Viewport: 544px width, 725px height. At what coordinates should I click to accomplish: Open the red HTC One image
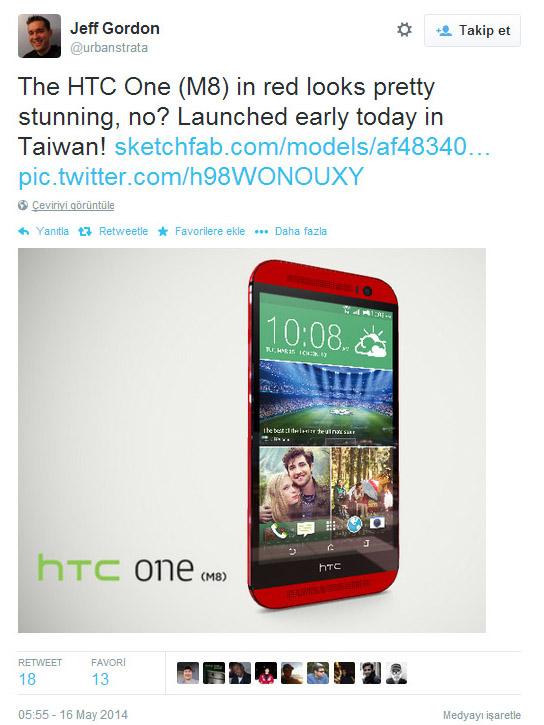(x=252, y=440)
